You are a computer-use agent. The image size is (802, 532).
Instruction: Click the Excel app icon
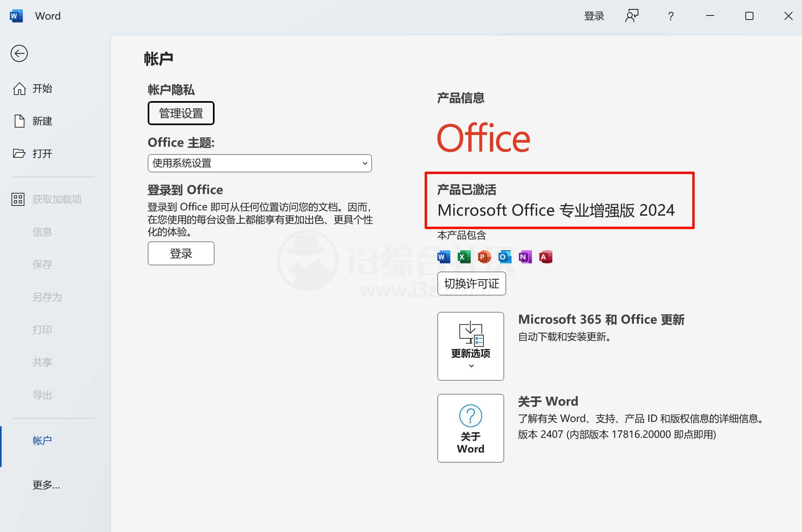click(464, 257)
